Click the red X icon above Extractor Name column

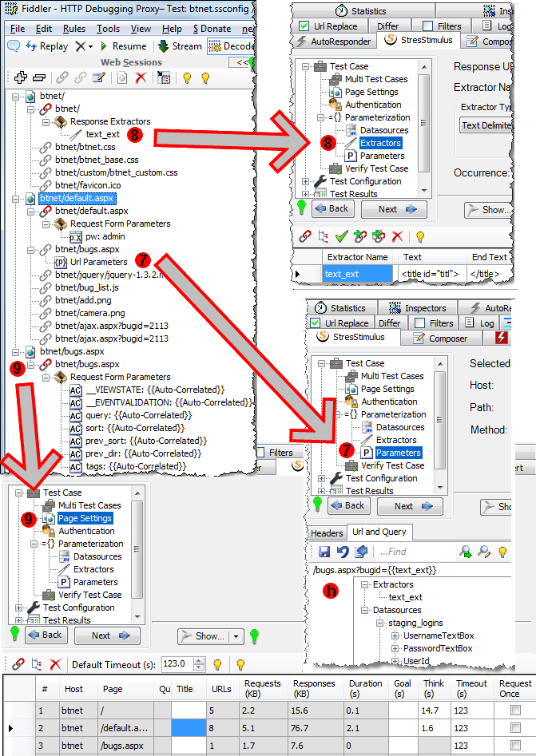(397, 236)
